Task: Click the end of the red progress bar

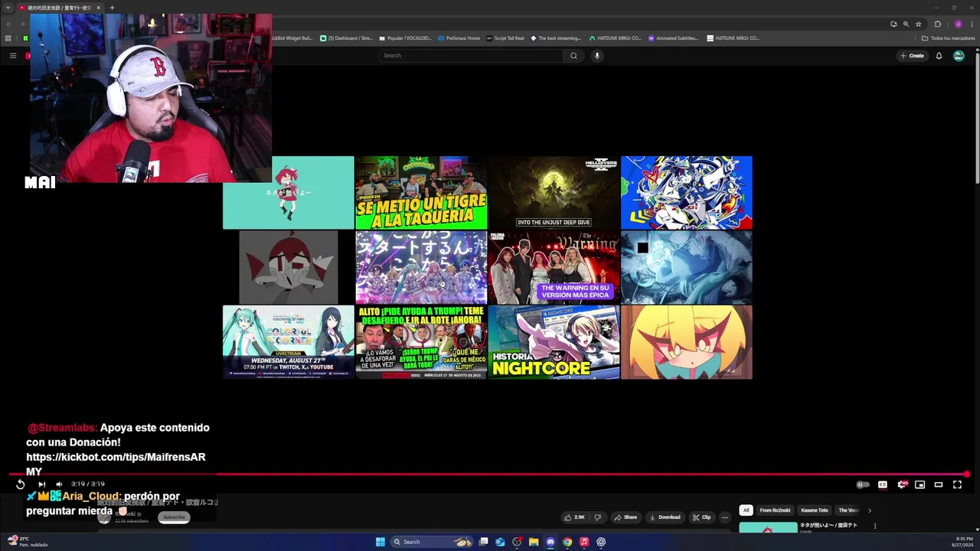Action: pos(967,474)
